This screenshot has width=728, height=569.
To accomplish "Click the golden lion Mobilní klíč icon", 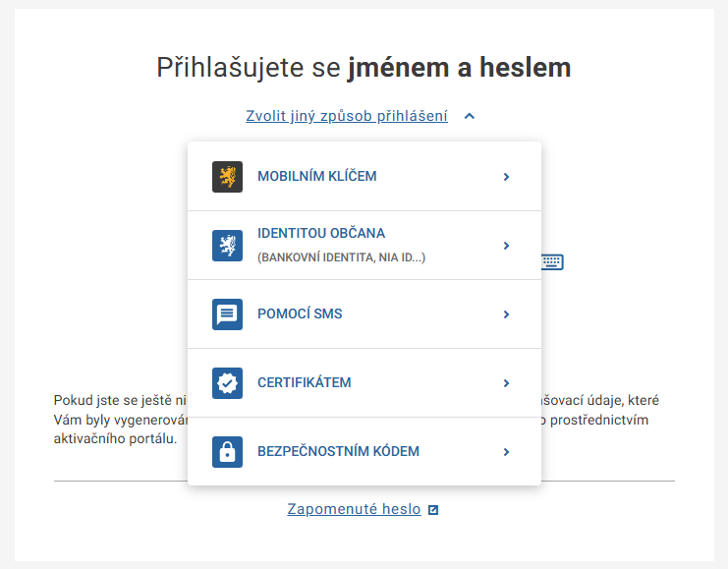I will click(x=227, y=177).
